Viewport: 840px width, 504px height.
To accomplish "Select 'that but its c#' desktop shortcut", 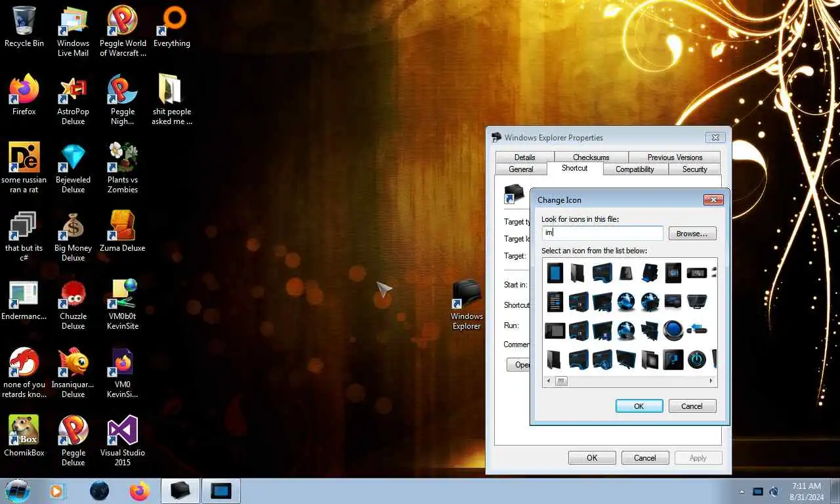I will [24, 237].
